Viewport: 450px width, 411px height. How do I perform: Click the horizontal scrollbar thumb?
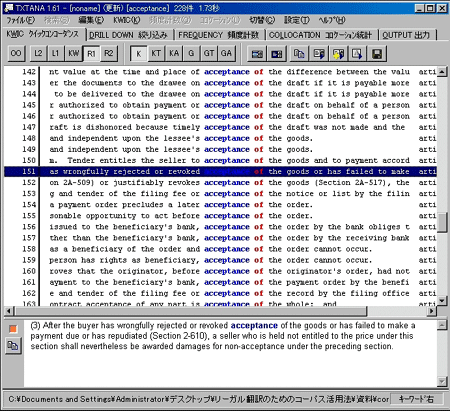pyautogui.click(x=190, y=311)
